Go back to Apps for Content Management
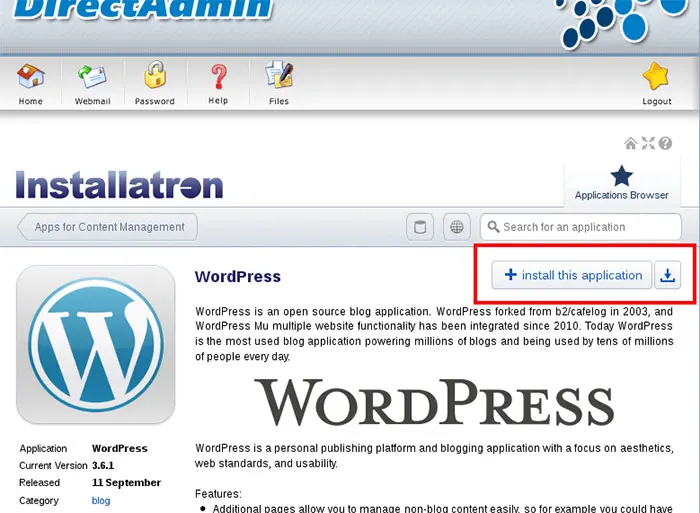This screenshot has height=513, width=700. pos(108,227)
